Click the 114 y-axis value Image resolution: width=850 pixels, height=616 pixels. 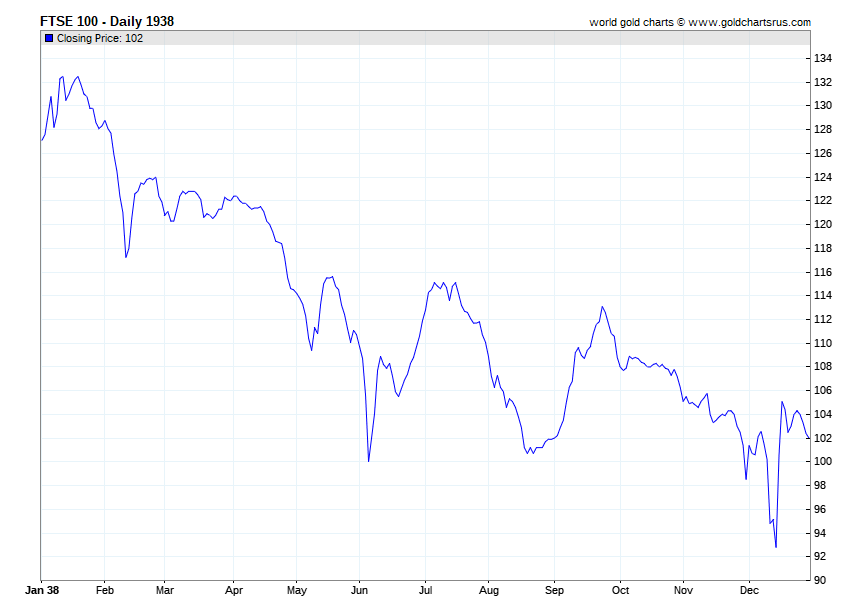823,296
